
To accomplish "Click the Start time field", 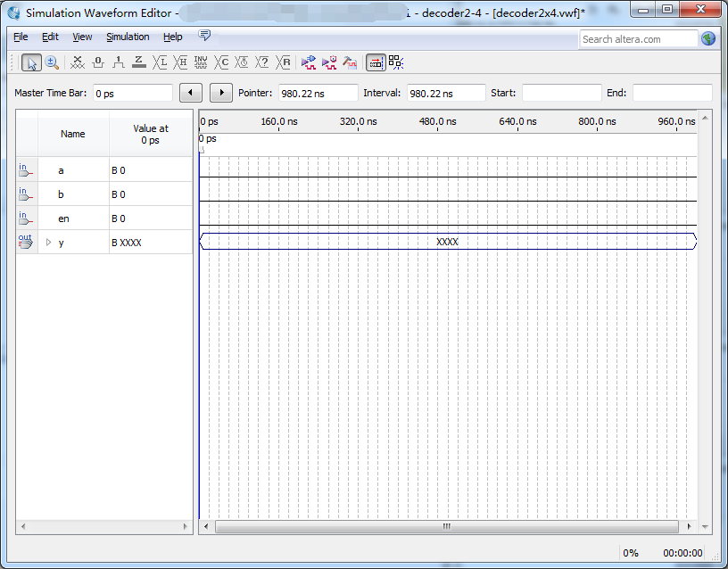I will (x=562, y=93).
